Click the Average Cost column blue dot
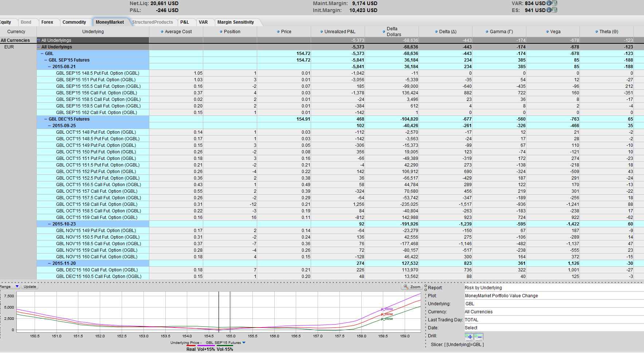 162,32
